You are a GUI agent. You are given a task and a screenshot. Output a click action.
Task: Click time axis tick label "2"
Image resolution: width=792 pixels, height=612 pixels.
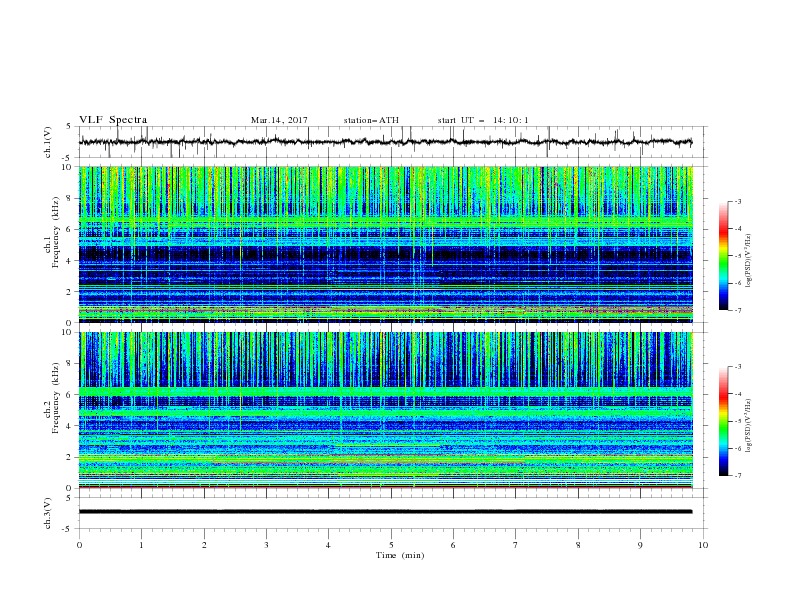tap(204, 545)
